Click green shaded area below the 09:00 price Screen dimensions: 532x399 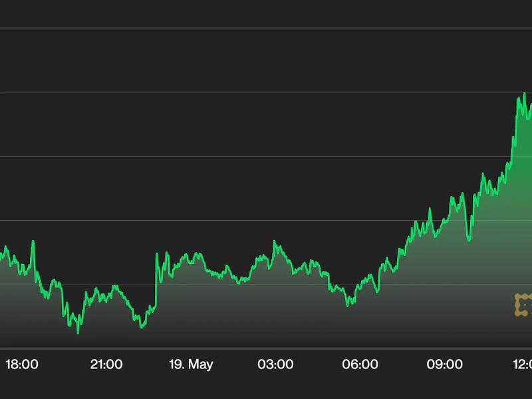tap(444, 286)
